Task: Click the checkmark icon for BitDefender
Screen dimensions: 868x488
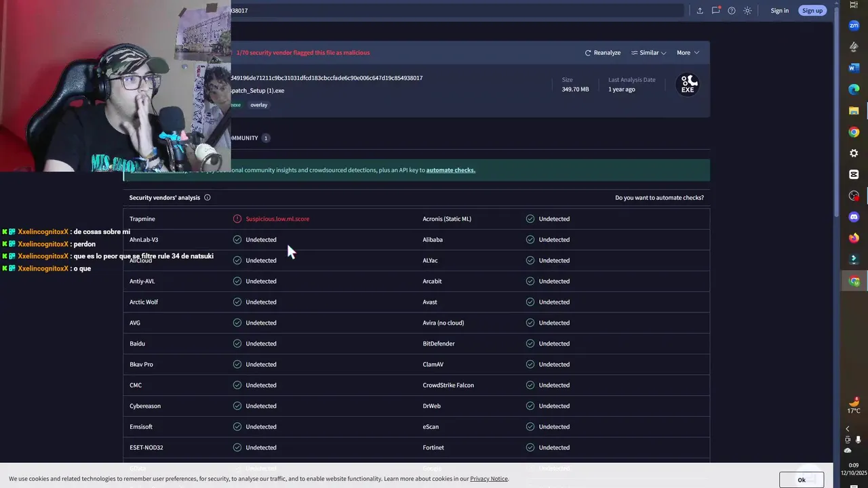Action: point(530,344)
